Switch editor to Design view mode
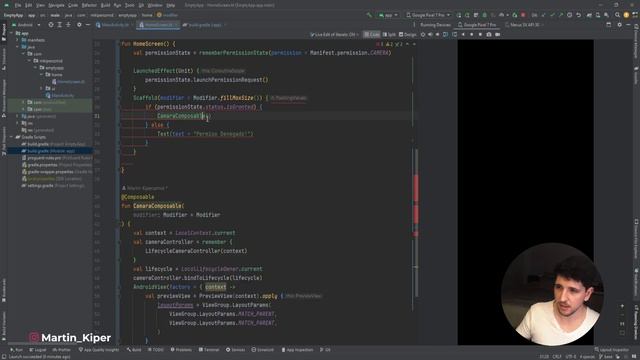Image resolution: width=640 pixels, height=360 pixels. pyautogui.click(x=408, y=35)
